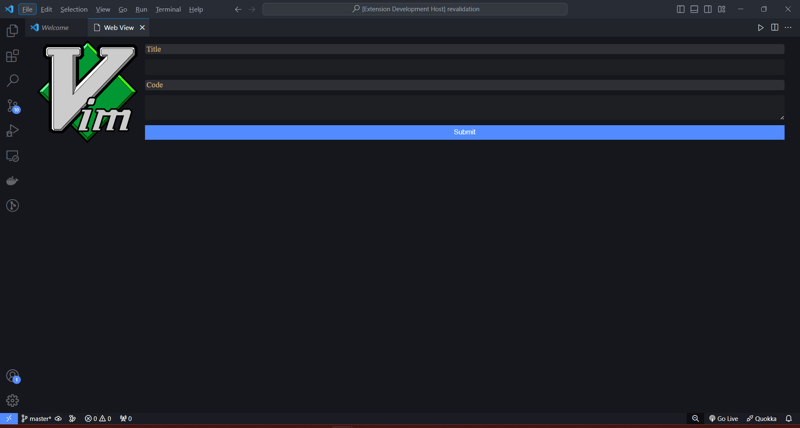The height and width of the screenshot is (428, 800).
Task: Open the Source Control view
Action: 12,106
